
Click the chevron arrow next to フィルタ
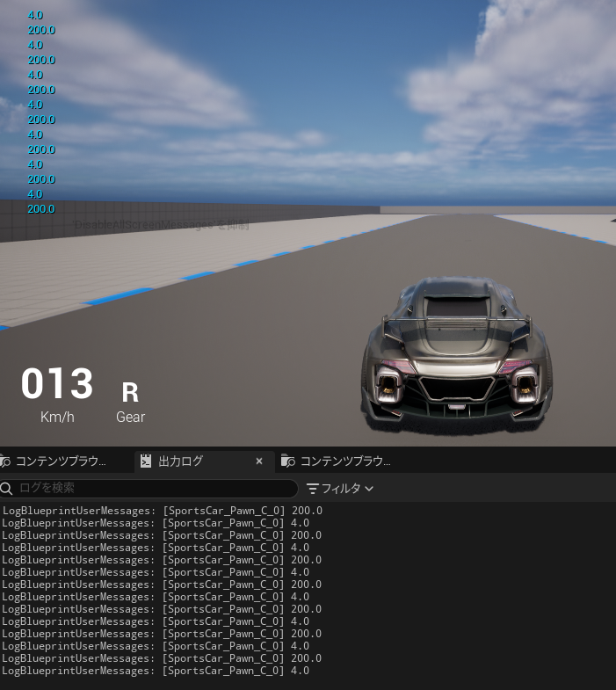pos(369,488)
